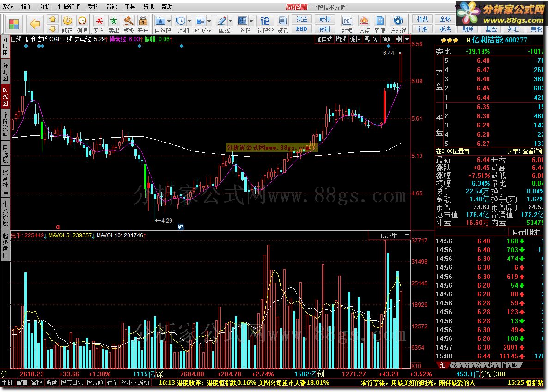The width and height of the screenshot is (549, 392).
Task: Open the 系统 menu
Action: (x=8, y=6)
